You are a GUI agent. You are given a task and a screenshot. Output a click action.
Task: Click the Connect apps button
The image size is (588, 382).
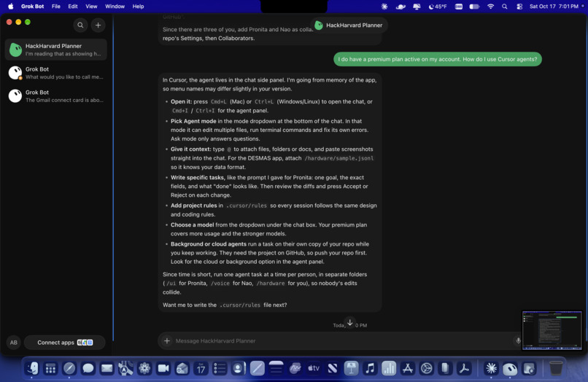(x=64, y=342)
